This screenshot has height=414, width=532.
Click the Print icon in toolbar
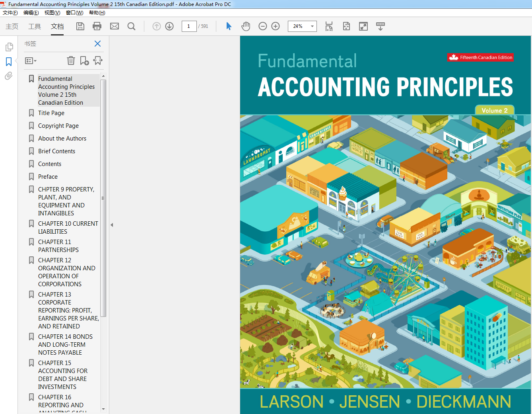click(x=97, y=26)
